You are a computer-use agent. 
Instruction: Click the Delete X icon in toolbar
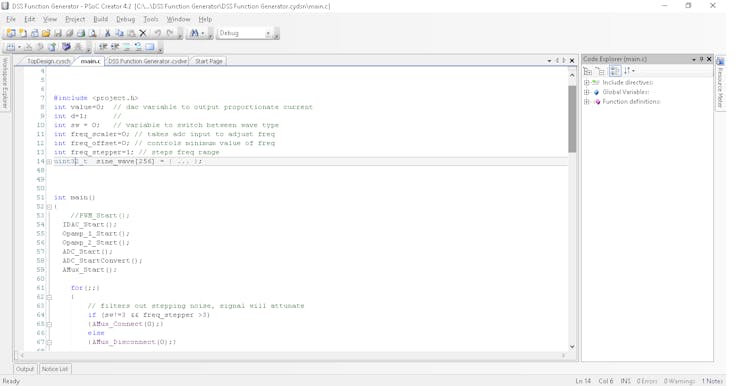(x=143, y=33)
